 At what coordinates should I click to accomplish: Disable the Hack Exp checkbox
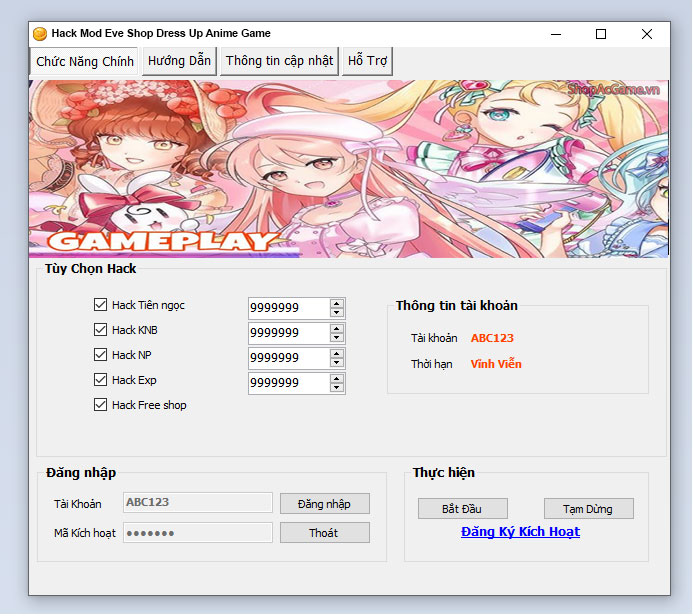coord(100,380)
